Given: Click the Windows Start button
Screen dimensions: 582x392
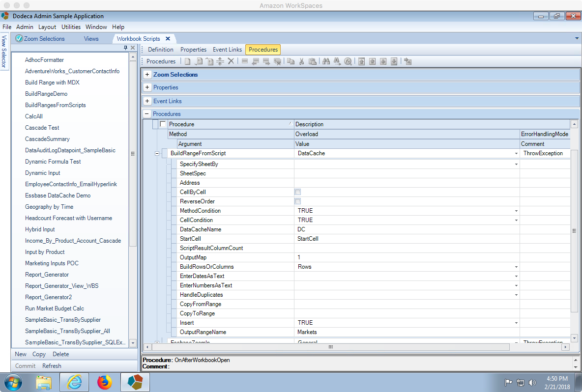Looking at the screenshot, I should [x=13, y=382].
